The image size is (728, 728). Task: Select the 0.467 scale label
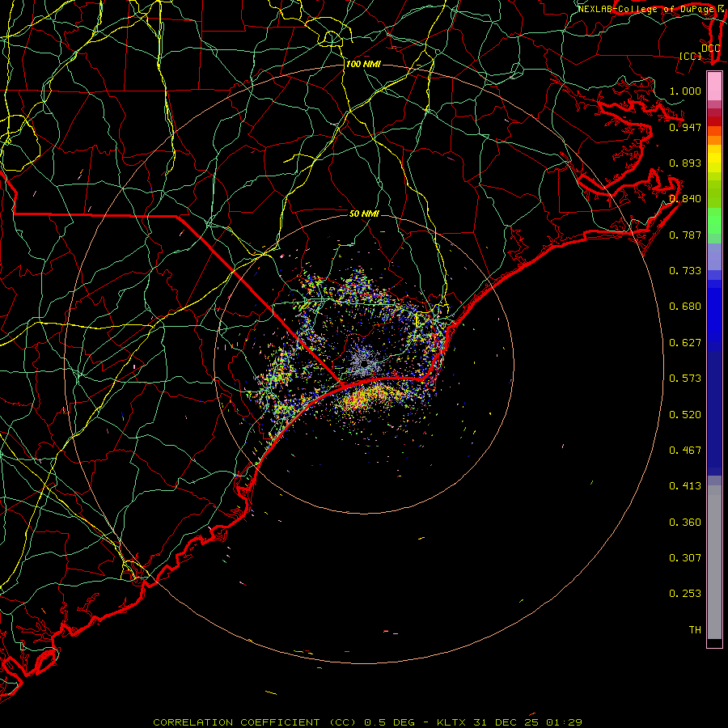click(x=685, y=451)
